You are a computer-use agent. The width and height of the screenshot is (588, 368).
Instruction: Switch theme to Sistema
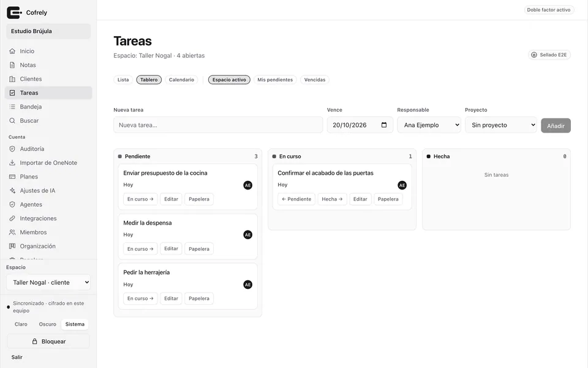pyautogui.click(x=75, y=324)
